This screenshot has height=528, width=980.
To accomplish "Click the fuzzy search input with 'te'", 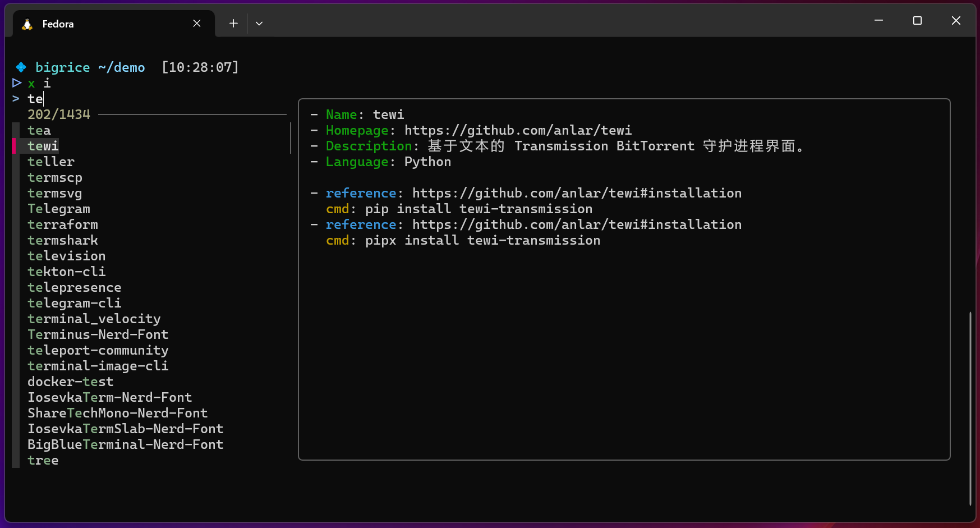I will [x=36, y=99].
